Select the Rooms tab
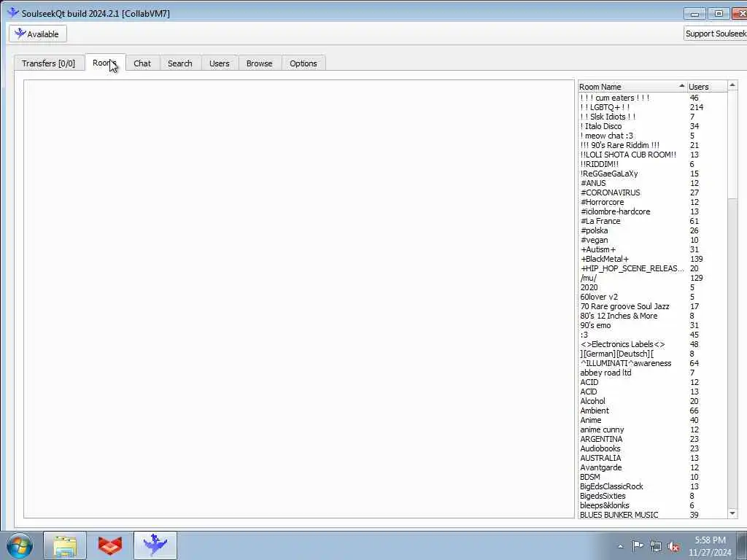 coord(105,63)
